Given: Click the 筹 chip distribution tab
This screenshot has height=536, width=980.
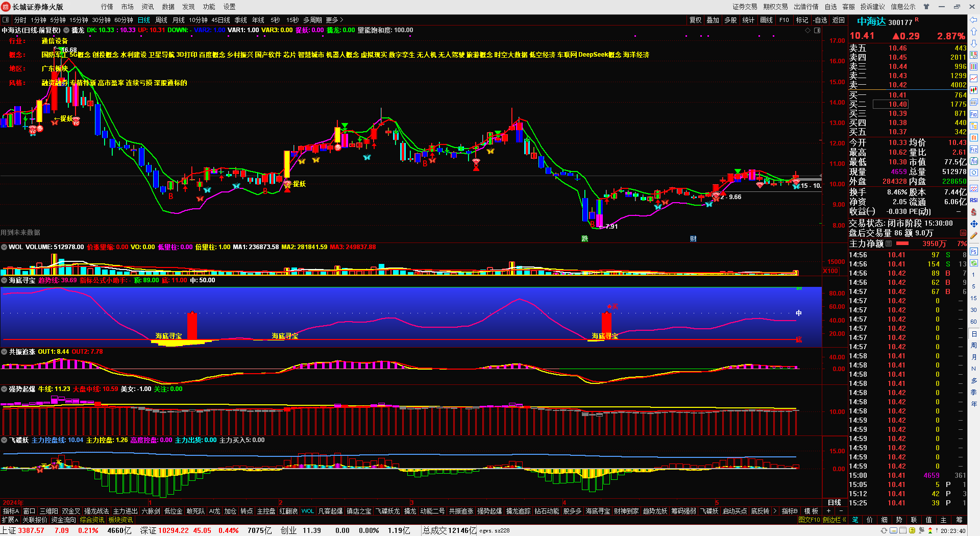Looking at the screenshot, I should pyautogui.click(x=959, y=520).
